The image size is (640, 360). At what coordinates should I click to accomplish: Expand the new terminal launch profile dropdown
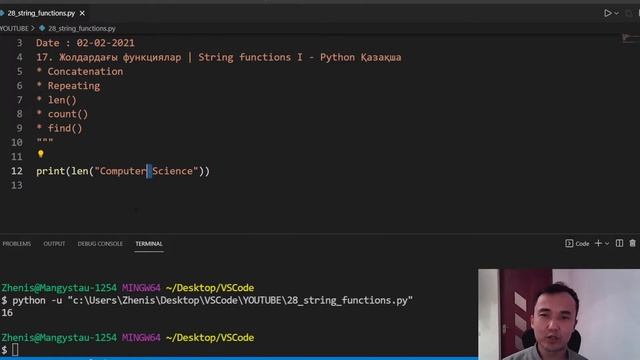click(607, 244)
